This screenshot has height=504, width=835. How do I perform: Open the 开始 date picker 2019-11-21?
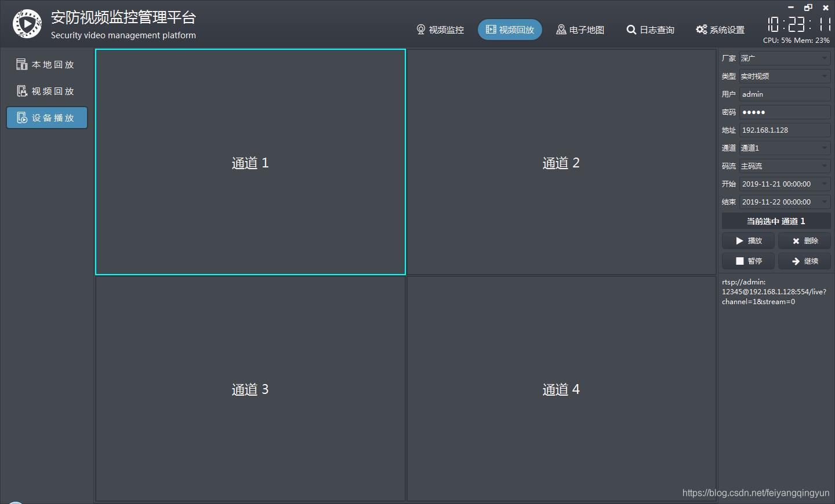click(785, 184)
